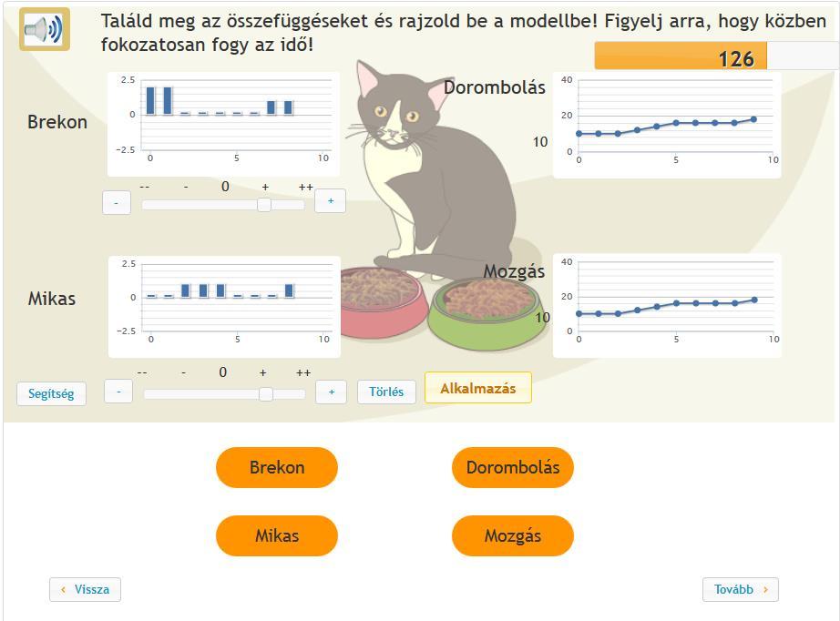Click the Dorombolás line chart
Image resolution: width=840 pixels, height=621 pixels.
tap(667, 125)
